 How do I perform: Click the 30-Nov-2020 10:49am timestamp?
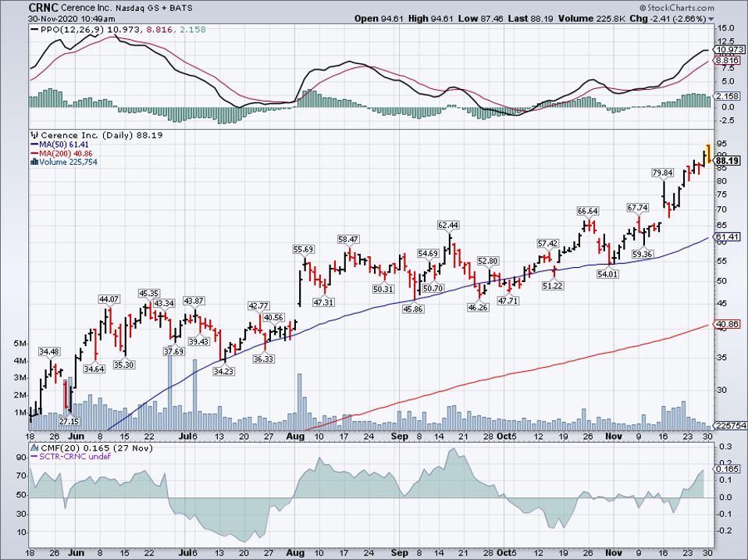click(x=72, y=19)
